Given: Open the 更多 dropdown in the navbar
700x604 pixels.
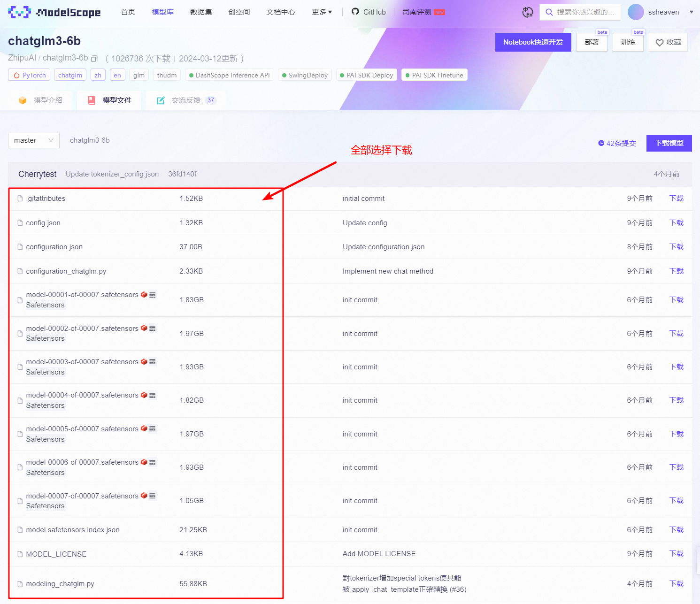Looking at the screenshot, I should (x=322, y=12).
